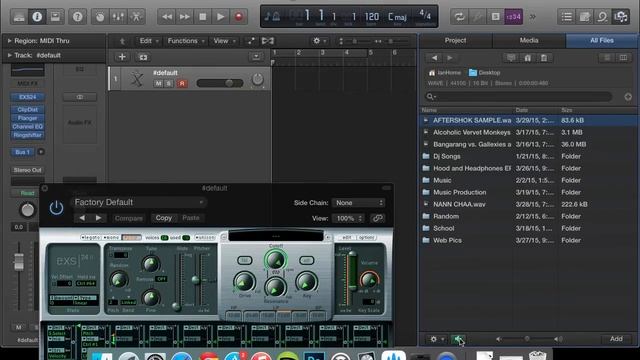Mute the #default track
Image resolution: width=640 pixels, height=360 pixels.
(158, 83)
